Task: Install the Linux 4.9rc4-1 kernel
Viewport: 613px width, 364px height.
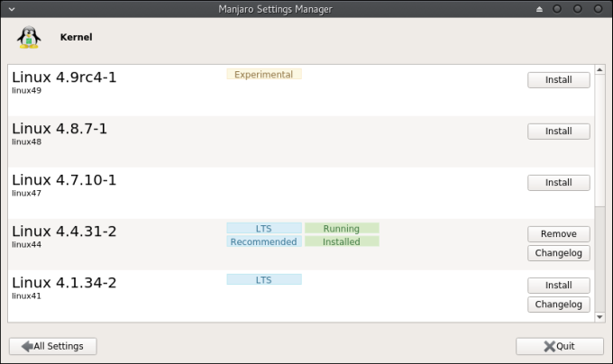Action: pos(558,79)
